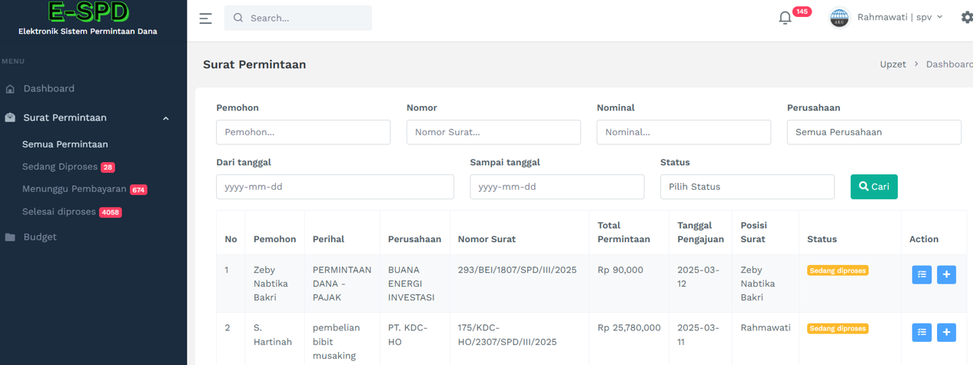The image size is (980, 365).
Task: Open the Sedang Diproses submenu item
Action: coord(60,167)
